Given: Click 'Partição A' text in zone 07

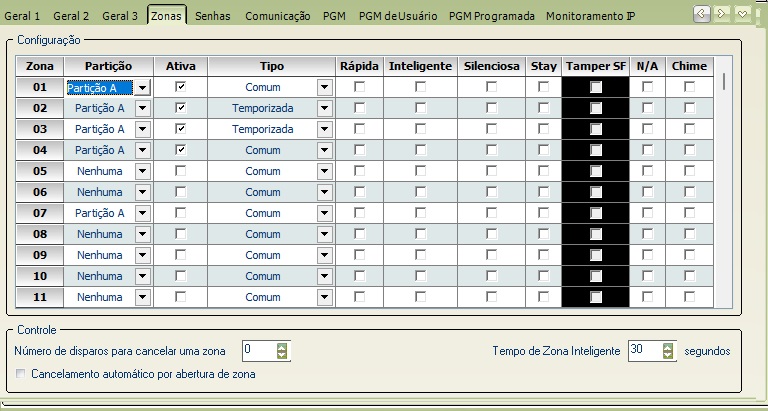Looking at the screenshot, I should click(99, 214).
